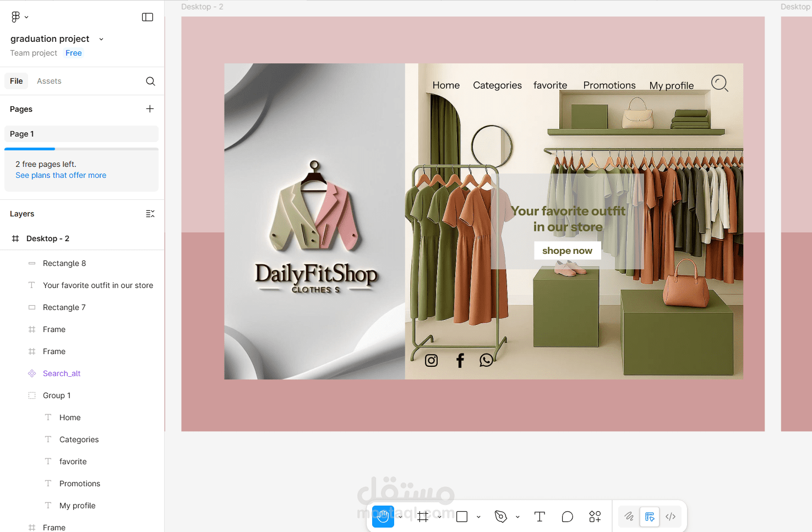Open 'See plans that offer more' link
This screenshot has width=812, height=532.
coord(61,175)
